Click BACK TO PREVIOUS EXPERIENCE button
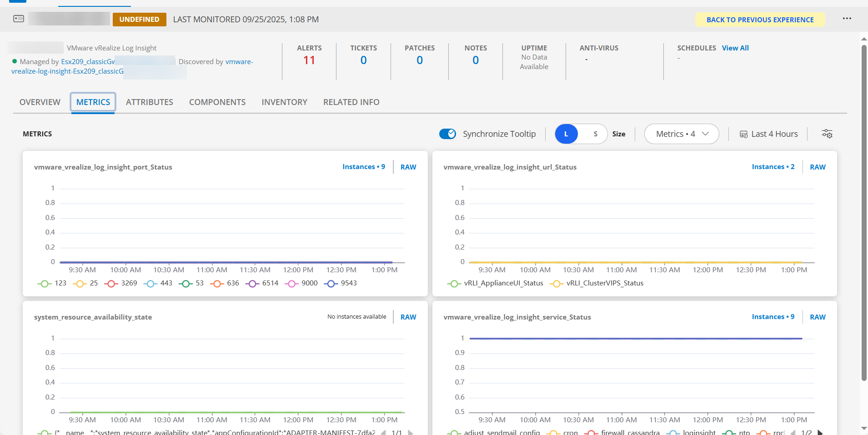This screenshot has height=435, width=868. click(x=760, y=20)
